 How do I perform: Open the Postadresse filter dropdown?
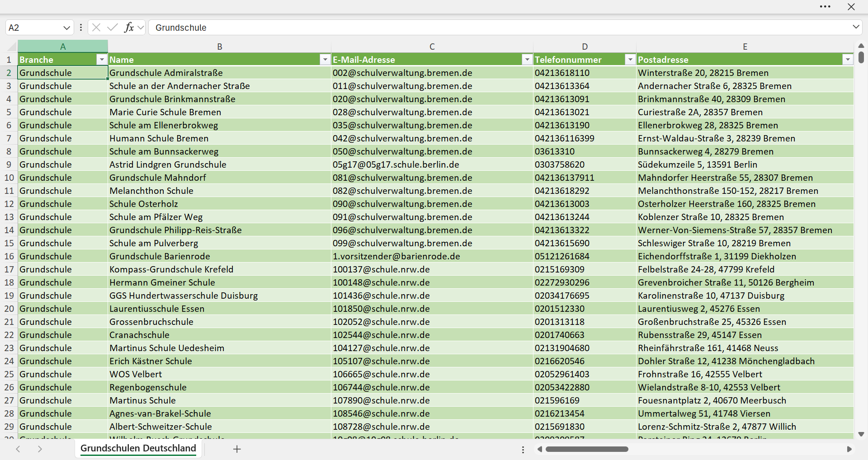point(848,60)
